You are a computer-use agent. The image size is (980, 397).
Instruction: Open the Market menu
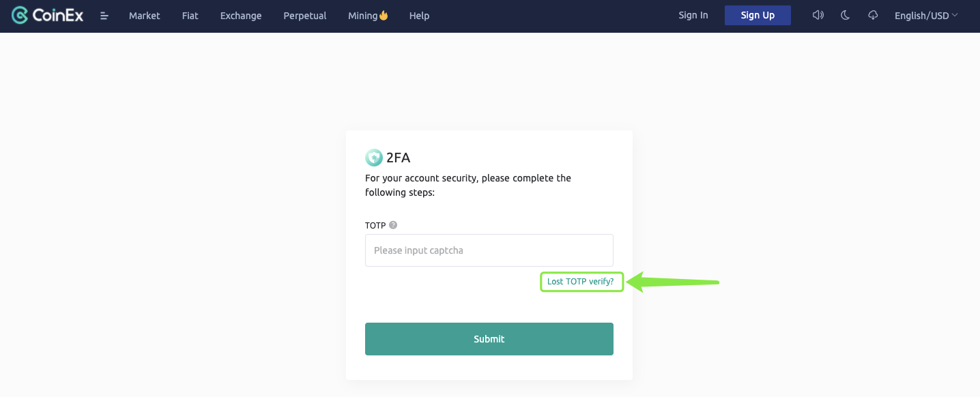[x=145, y=16]
